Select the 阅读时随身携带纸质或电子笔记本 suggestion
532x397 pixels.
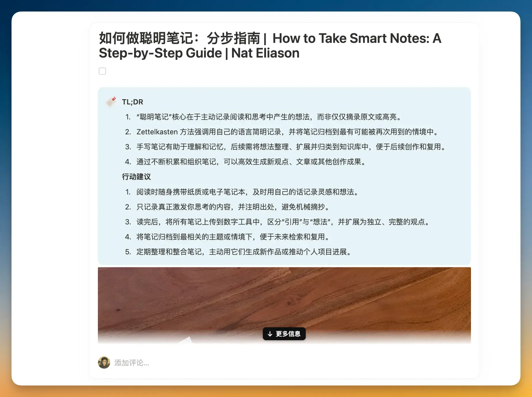pos(248,192)
